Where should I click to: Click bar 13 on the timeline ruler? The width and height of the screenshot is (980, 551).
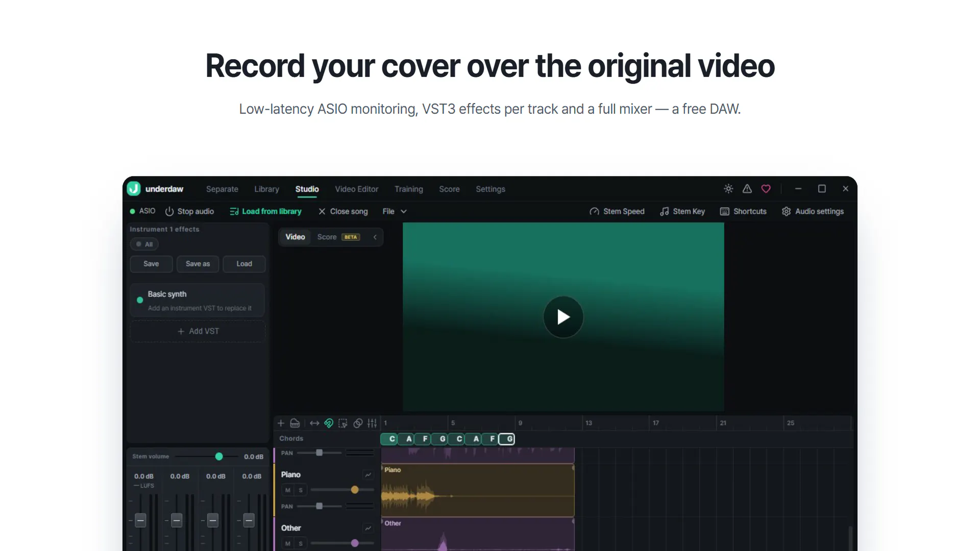click(x=589, y=423)
